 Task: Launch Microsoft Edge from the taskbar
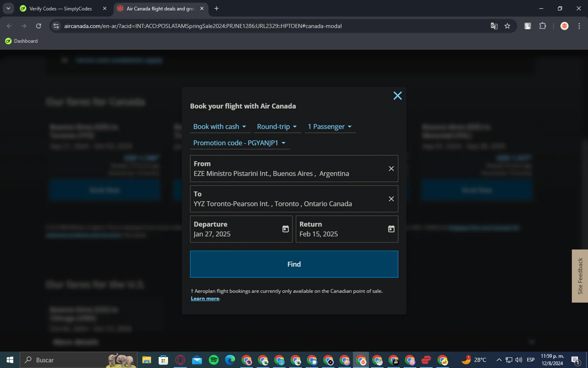click(x=230, y=360)
